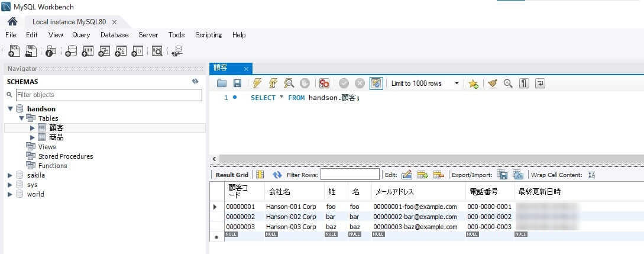644x254 pixels.
Task: Stop the executing query icon
Action: (305, 83)
